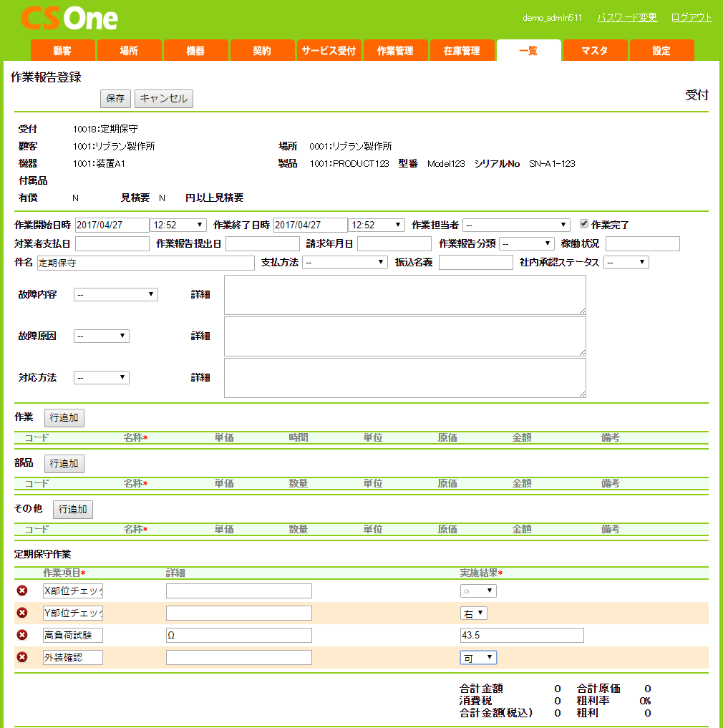Click the 稼働状況 input field
The width and height of the screenshot is (723, 728).
(643, 244)
